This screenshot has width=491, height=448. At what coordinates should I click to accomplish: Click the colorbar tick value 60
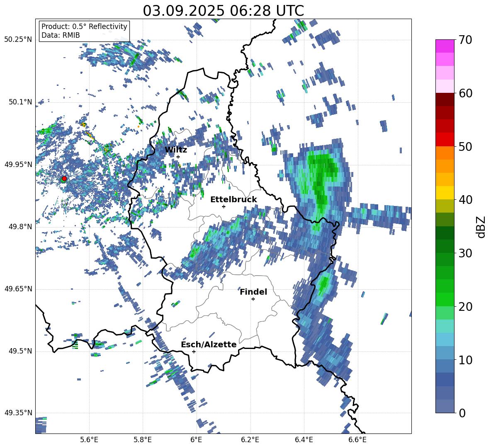click(465, 93)
